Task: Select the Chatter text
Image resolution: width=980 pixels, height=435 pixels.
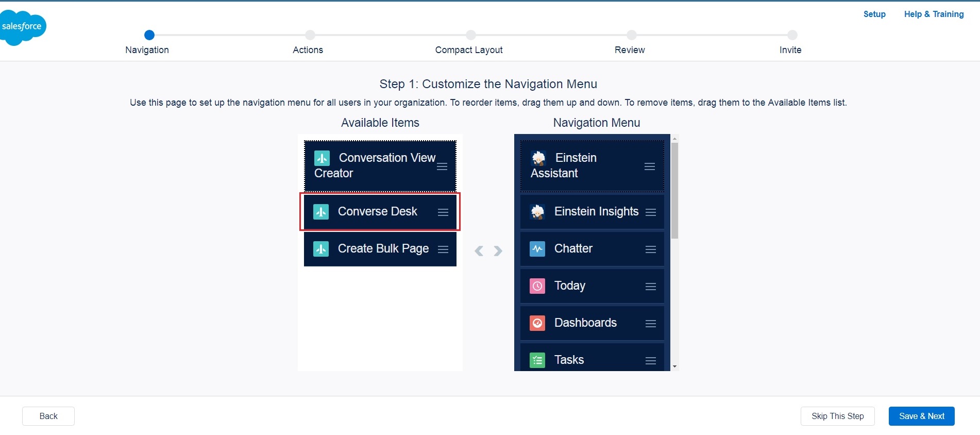Action: (573, 248)
